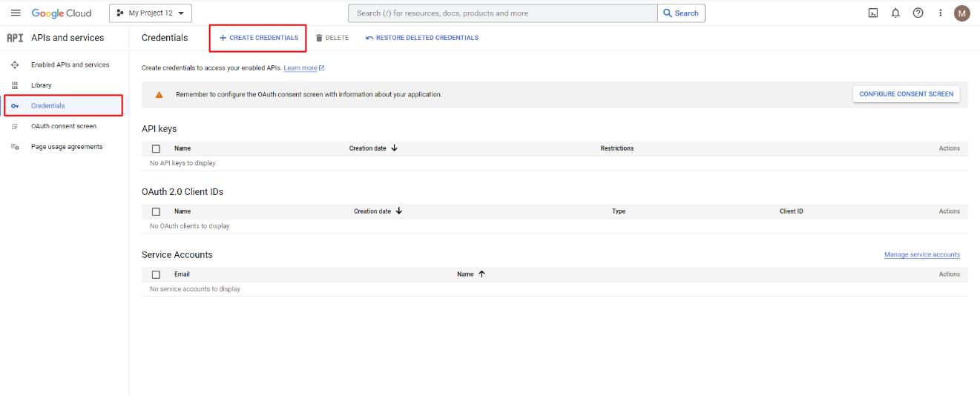Click the Google Cloud logo
This screenshot has width=980, height=396.
pyautogui.click(x=62, y=13)
